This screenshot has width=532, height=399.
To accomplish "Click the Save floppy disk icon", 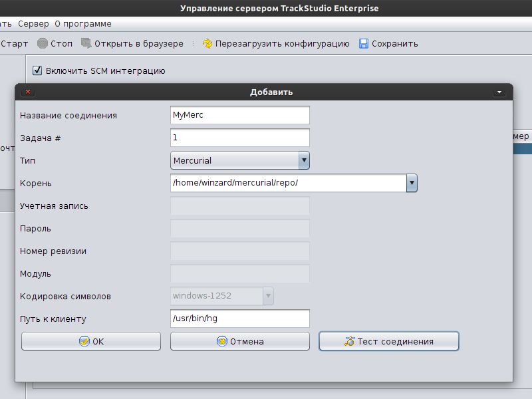I will [364, 44].
